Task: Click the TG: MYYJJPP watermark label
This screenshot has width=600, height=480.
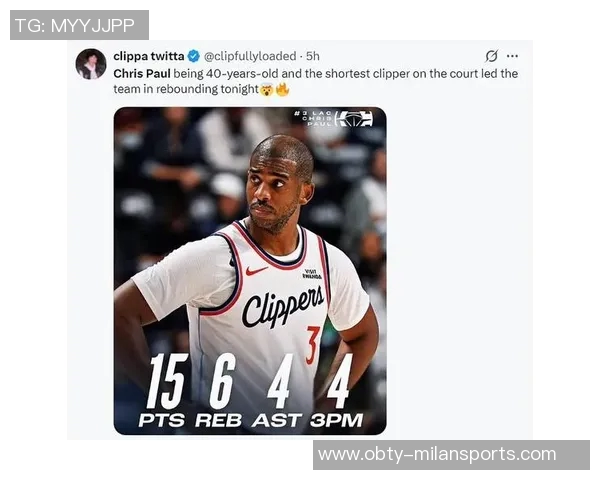Action: [x=79, y=25]
